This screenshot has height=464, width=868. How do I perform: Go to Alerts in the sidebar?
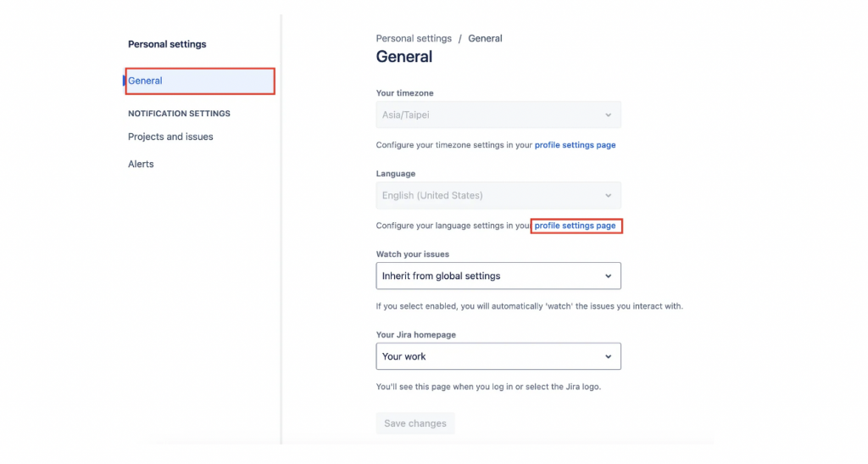click(141, 164)
